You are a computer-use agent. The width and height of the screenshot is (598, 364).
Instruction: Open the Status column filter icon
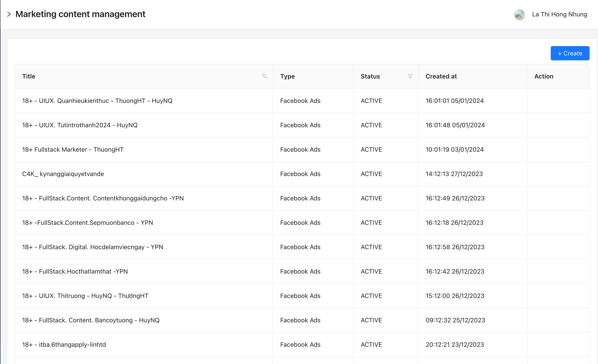[x=410, y=76]
